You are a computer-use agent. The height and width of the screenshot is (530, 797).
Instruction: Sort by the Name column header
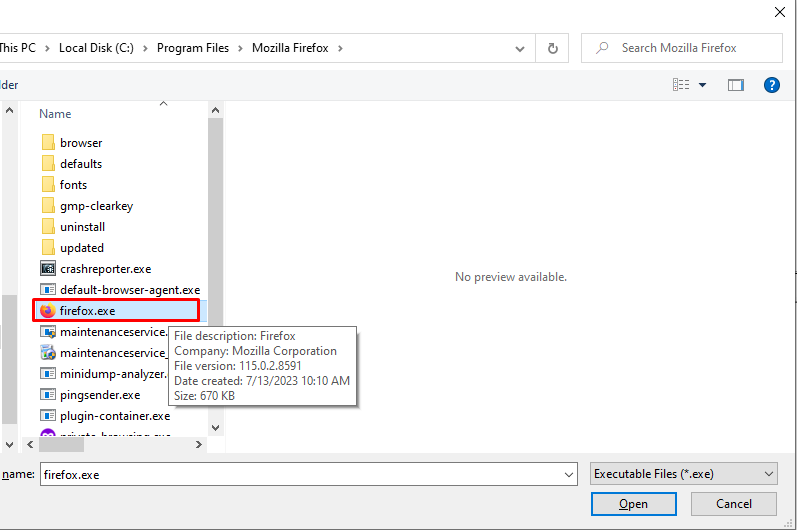point(55,114)
